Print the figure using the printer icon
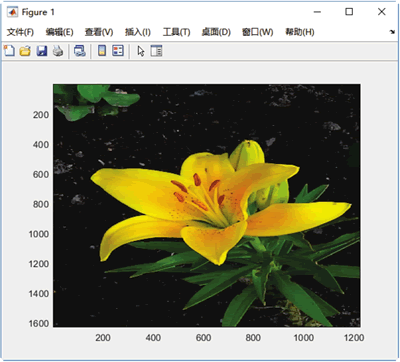Image resolution: width=400 pixels, height=362 pixels. (x=58, y=51)
